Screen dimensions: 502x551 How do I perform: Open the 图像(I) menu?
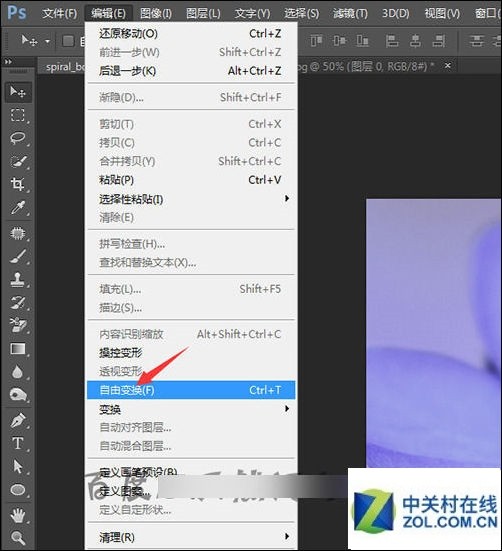click(156, 14)
